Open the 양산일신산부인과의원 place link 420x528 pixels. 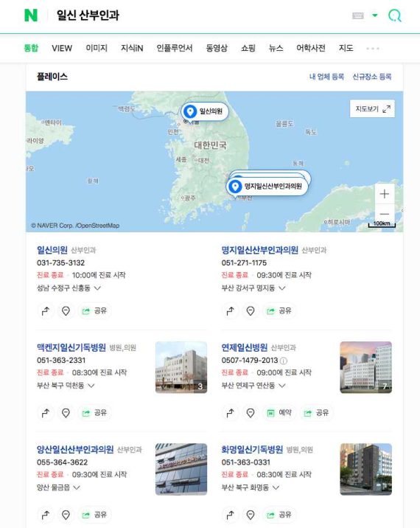point(75,449)
